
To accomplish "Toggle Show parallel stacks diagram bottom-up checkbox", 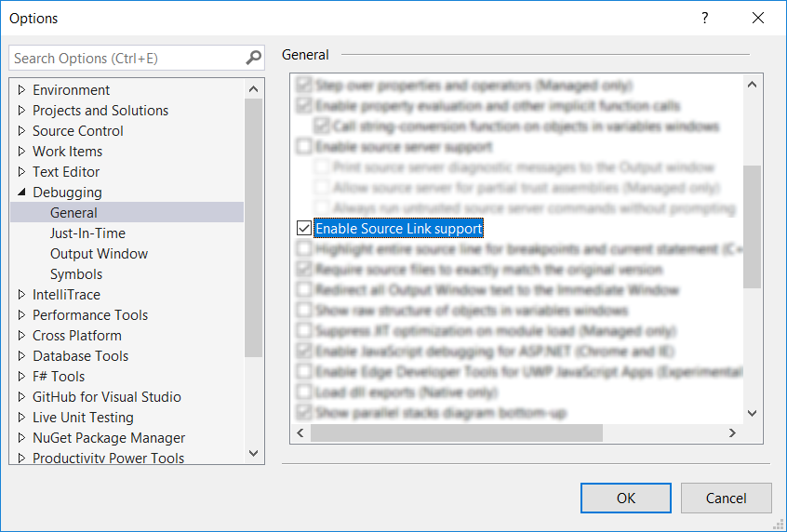I will pos(303,413).
